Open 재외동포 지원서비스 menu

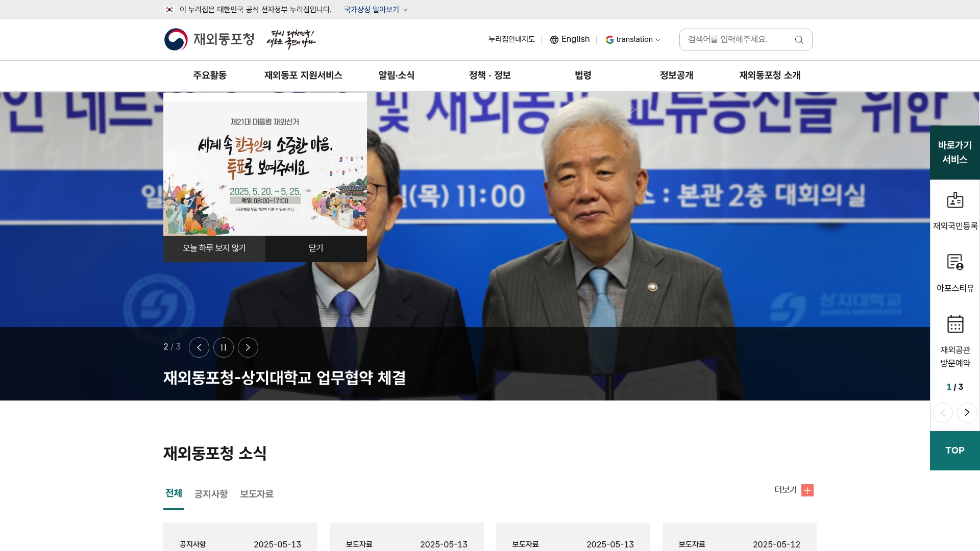click(x=303, y=76)
